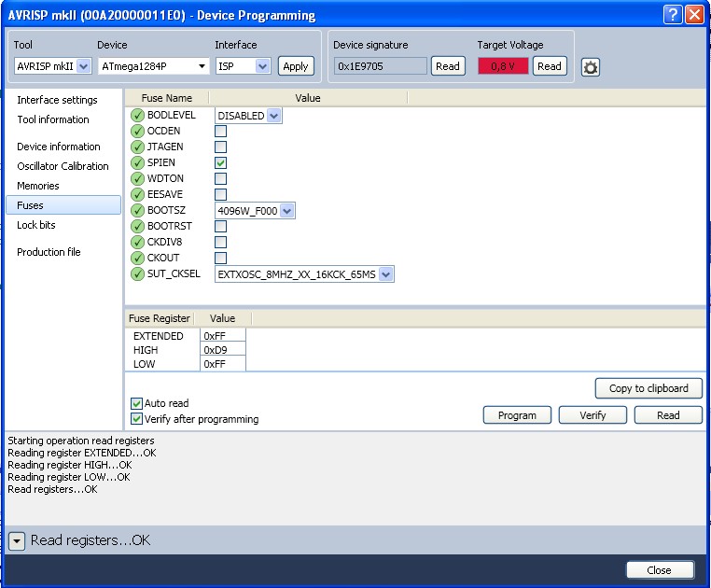The width and height of the screenshot is (711, 588).
Task: Click the SPIEN green status check icon
Action: [137, 163]
